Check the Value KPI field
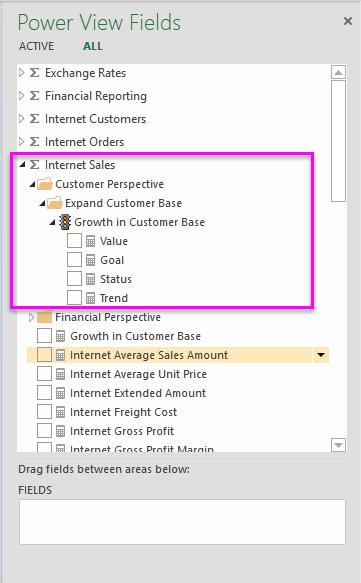 tap(74, 241)
